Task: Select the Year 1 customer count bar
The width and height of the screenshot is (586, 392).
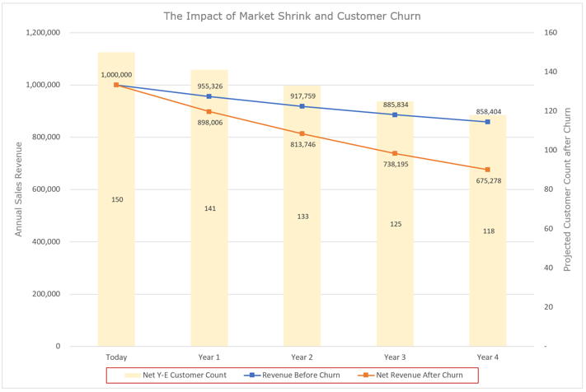Action: 209,208
